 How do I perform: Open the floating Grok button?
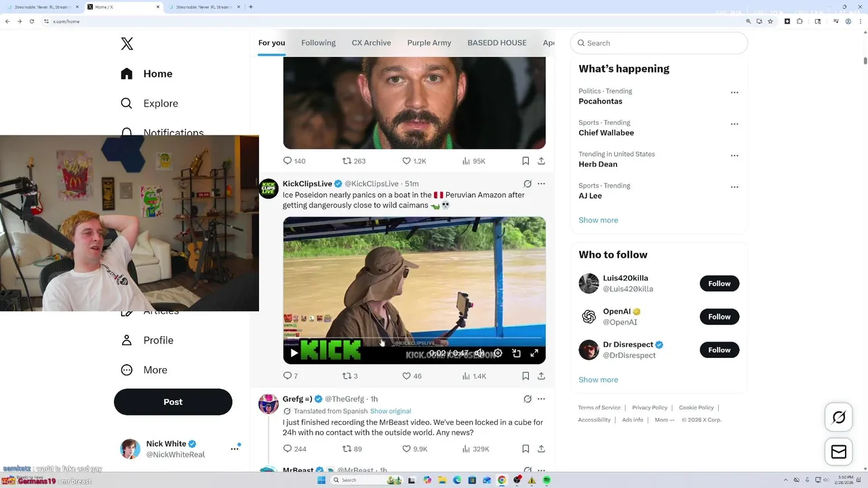839,418
